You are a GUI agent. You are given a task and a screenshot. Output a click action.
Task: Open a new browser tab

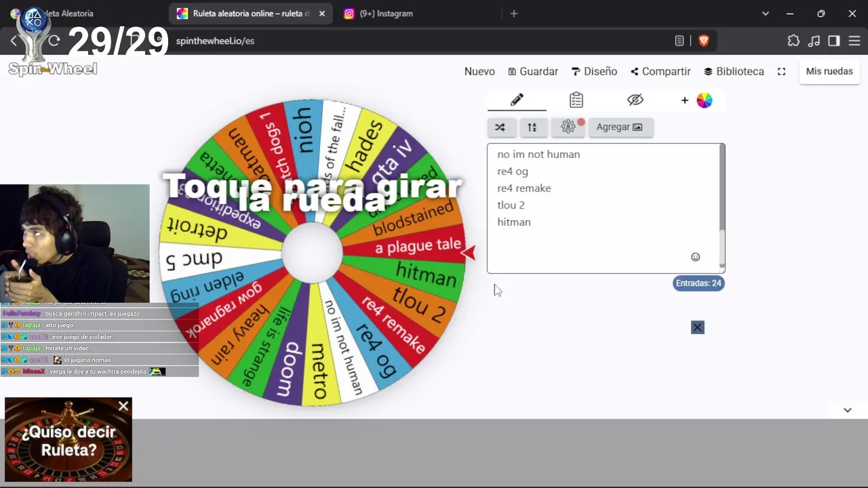[514, 14]
